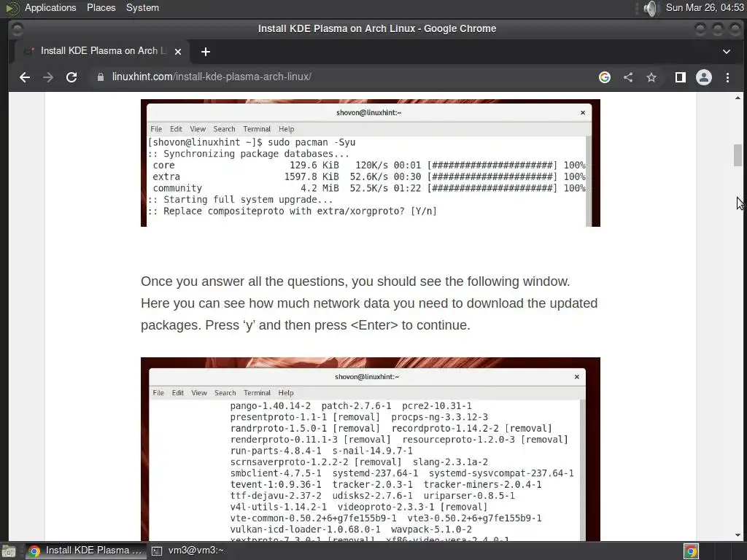The height and width of the screenshot is (560, 747).
Task: Open Chrome three-dot menu
Action: (727, 77)
